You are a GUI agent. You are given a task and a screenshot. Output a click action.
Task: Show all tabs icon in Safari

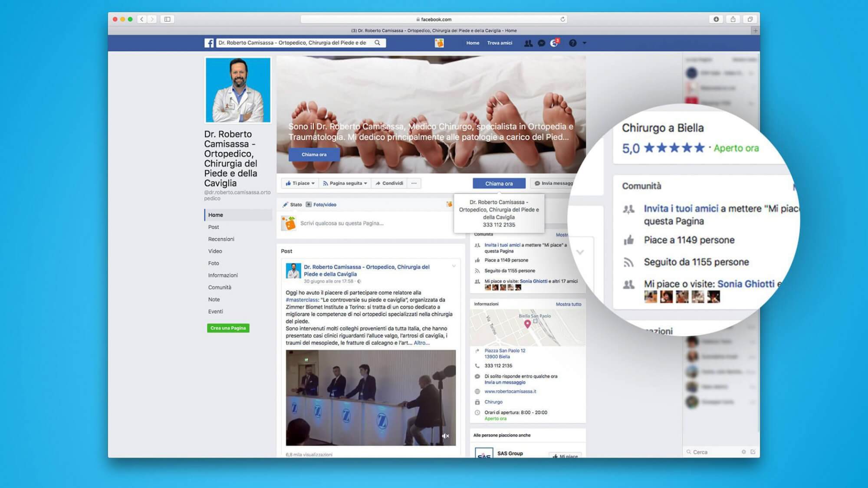coord(750,19)
